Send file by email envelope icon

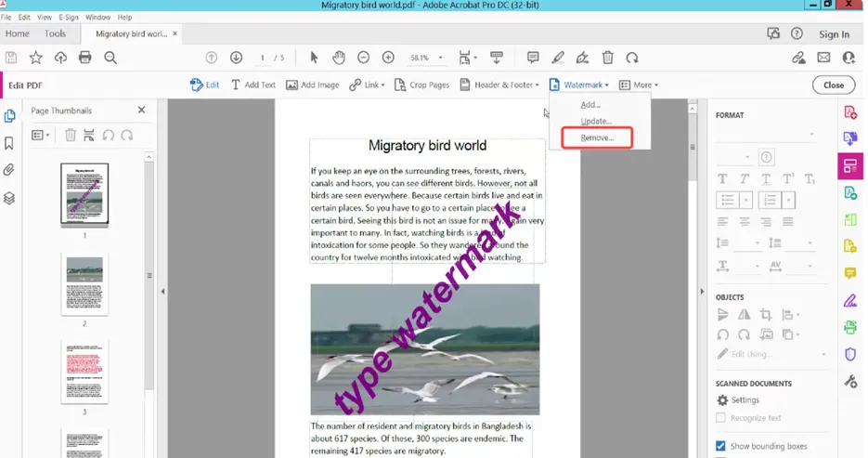823,58
